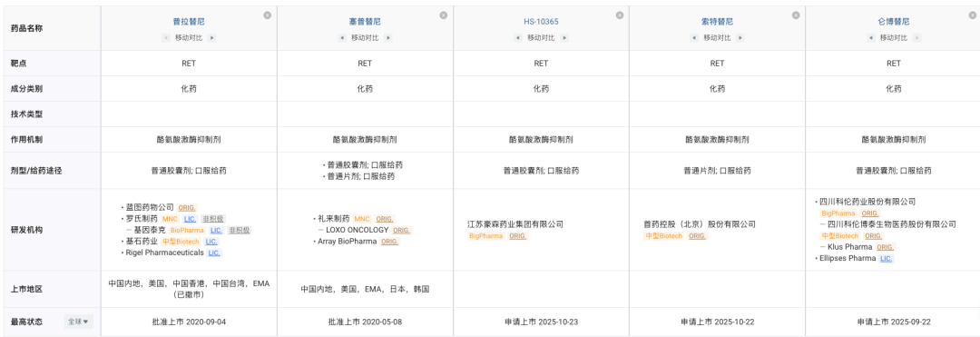This screenshot has width=980, height=337.
Task: Open the 全球 dropdown beside 最高状态
Action: coord(78,322)
